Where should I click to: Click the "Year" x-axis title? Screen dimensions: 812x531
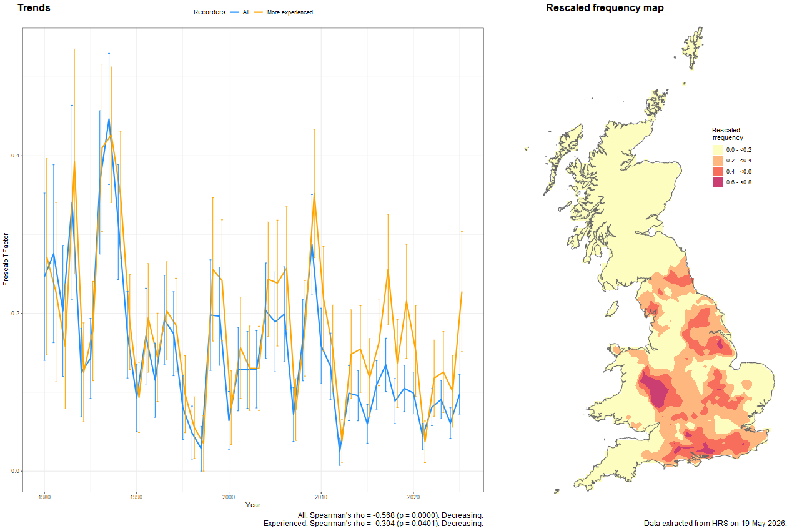click(x=253, y=505)
